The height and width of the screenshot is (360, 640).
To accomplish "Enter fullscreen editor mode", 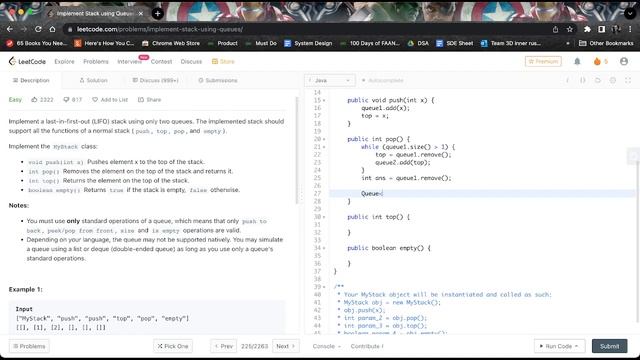I will [x=628, y=80].
